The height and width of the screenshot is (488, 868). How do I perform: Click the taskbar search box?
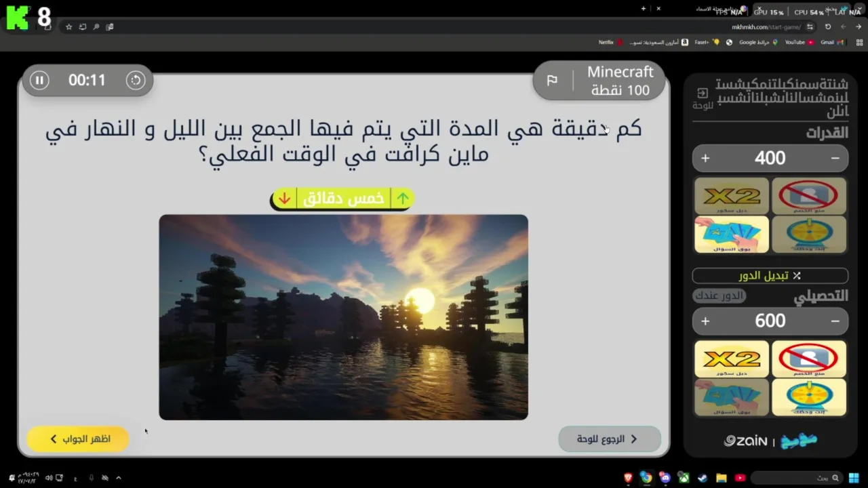pyautogui.click(x=797, y=478)
